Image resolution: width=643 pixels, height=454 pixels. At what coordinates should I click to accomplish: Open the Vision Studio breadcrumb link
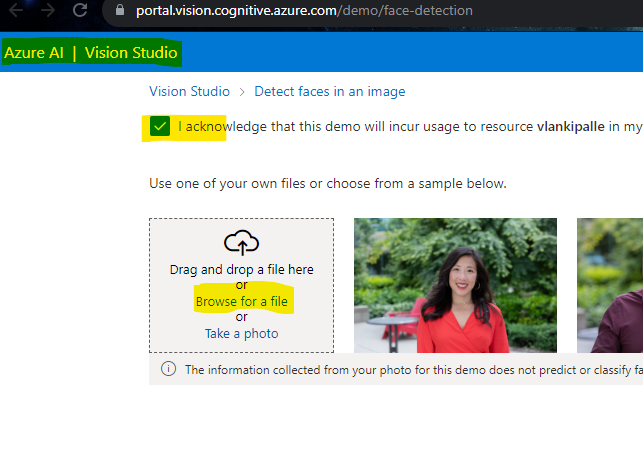pyautogui.click(x=189, y=91)
